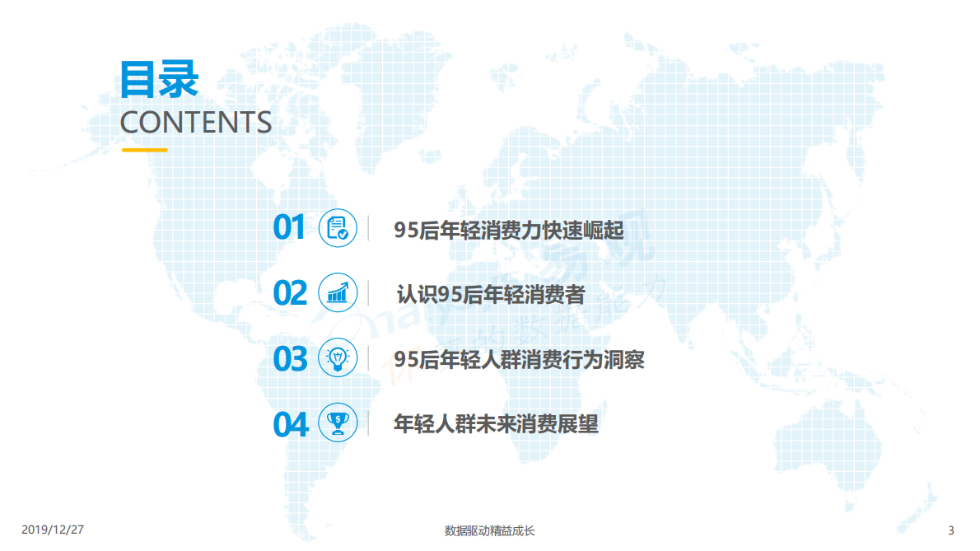Jump to 年轻人群未来消费展望 section
Screen dimensions: 980x551
pos(496,424)
